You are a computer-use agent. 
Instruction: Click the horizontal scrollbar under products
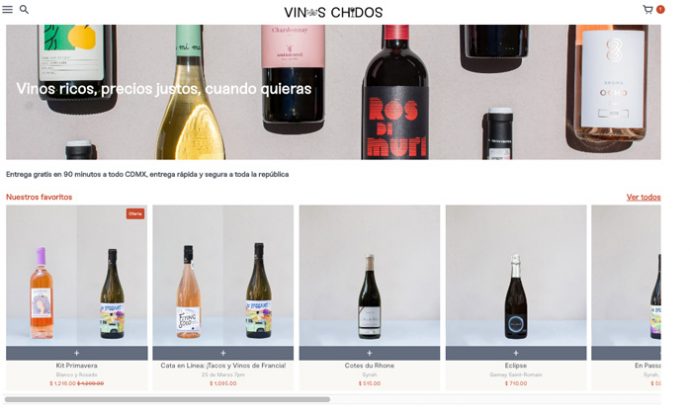tap(167, 399)
